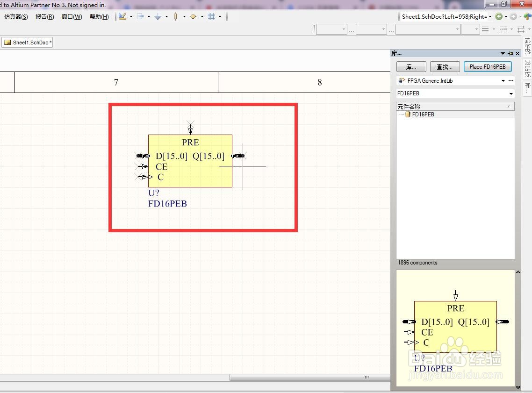The image size is (532, 393).
Task: Select the digital devices component icon
Action: [x=175, y=16]
